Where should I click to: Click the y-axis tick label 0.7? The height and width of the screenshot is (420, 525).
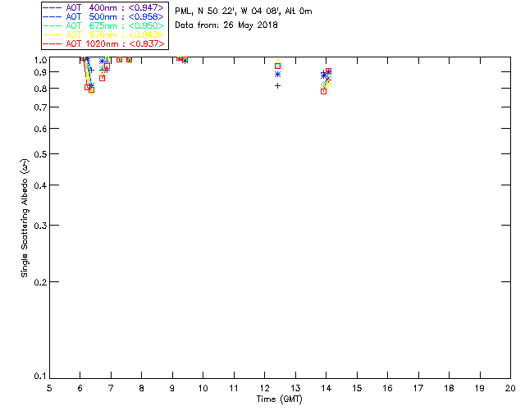[x=40, y=107]
